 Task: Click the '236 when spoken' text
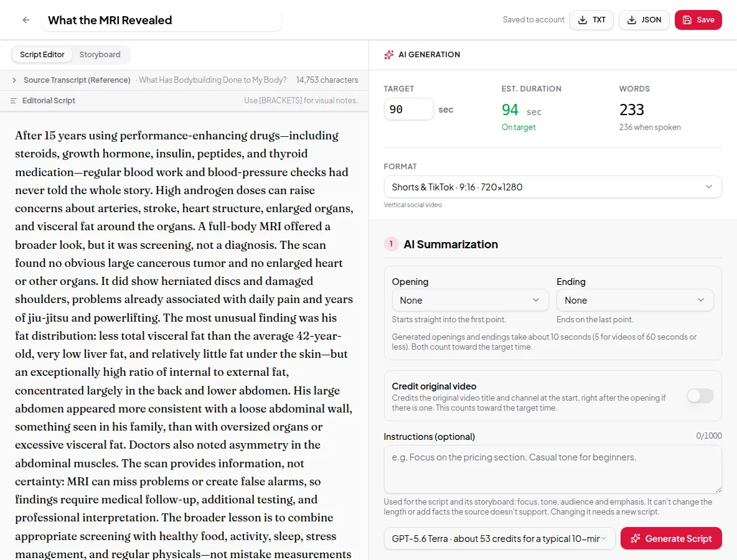click(650, 128)
